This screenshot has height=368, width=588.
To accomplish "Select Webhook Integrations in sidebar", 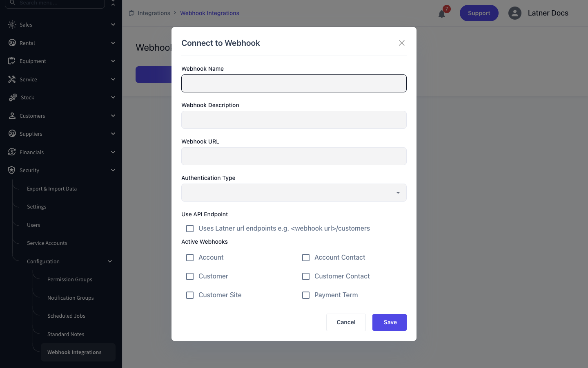I will tap(78, 352).
